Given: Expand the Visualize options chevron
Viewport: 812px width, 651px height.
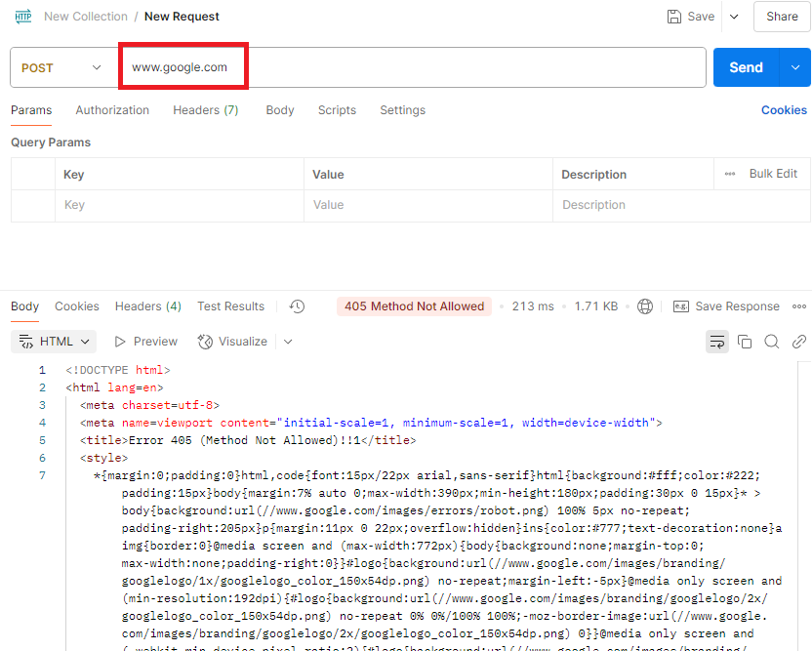Looking at the screenshot, I should 288,342.
